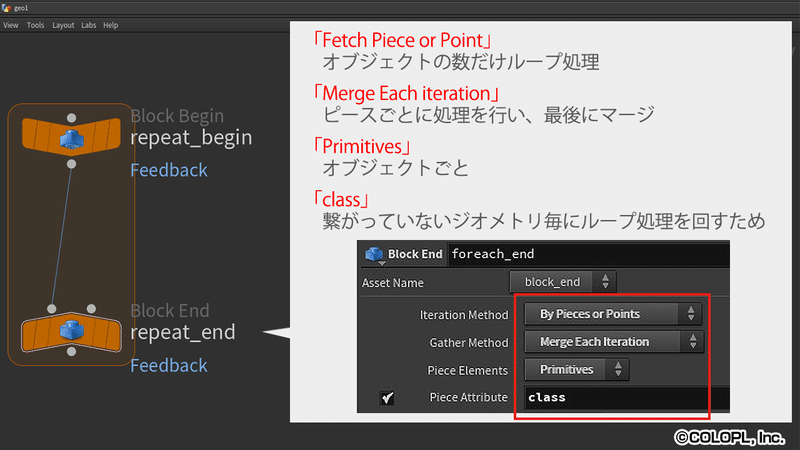Image resolution: width=800 pixels, height=450 pixels.
Task: Click the left input connector of repeat_end
Action: point(52,309)
